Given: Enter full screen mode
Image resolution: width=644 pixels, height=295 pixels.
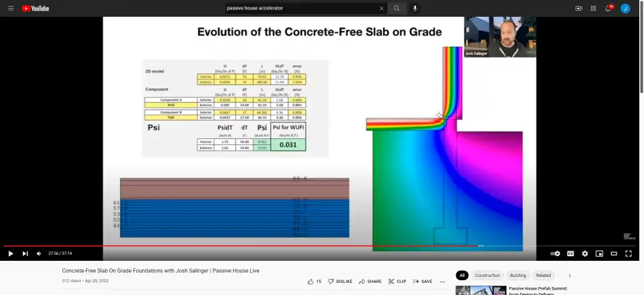Looking at the screenshot, I should (629, 253).
